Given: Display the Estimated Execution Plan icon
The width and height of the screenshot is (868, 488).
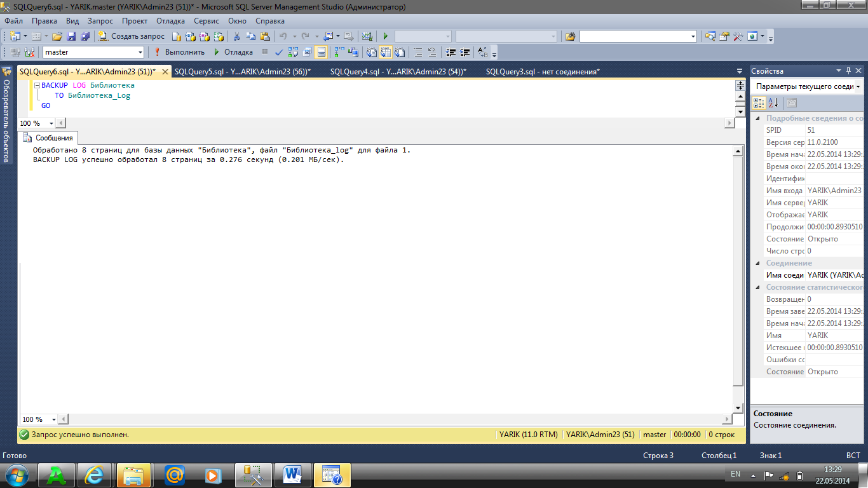Looking at the screenshot, I should click(293, 52).
